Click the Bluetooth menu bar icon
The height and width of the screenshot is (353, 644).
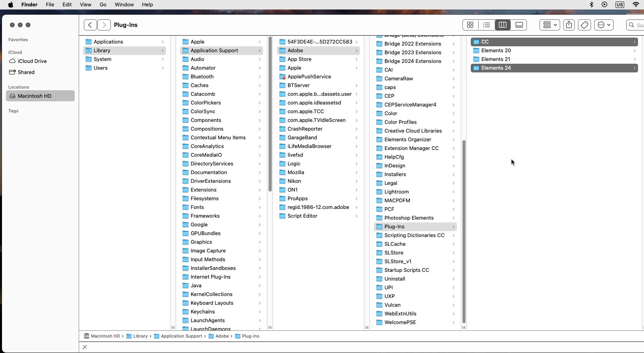click(x=592, y=5)
